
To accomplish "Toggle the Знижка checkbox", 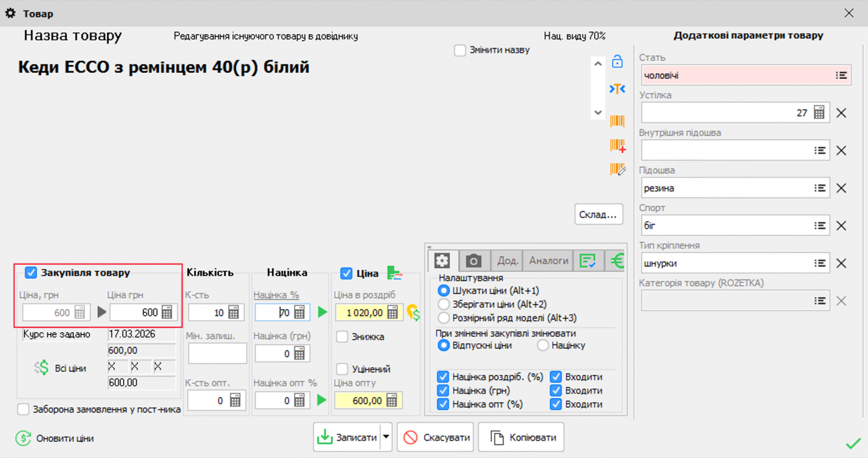I will point(342,337).
